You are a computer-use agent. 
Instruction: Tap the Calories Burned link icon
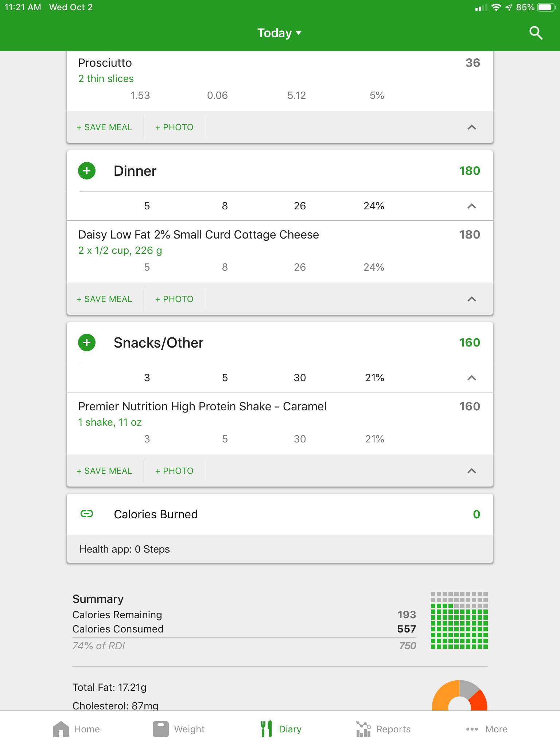click(87, 514)
